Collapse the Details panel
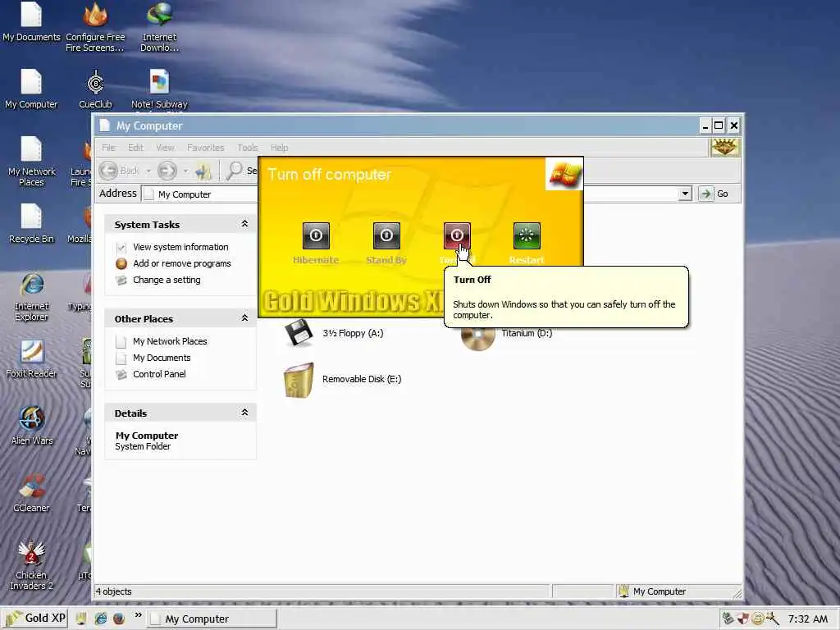The height and width of the screenshot is (630, 840). (x=244, y=413)
